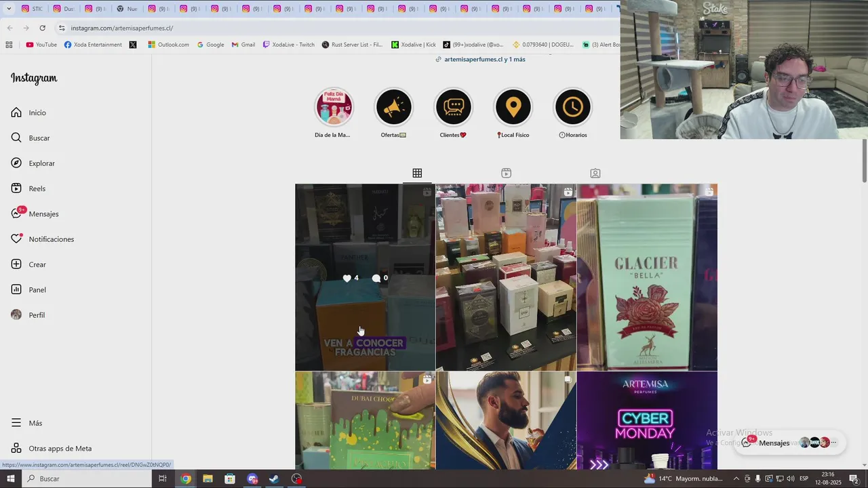The height and width of the screenshot is (488, 868).
Task: Reload the page in Chrome
Action: tap(42, 28)
